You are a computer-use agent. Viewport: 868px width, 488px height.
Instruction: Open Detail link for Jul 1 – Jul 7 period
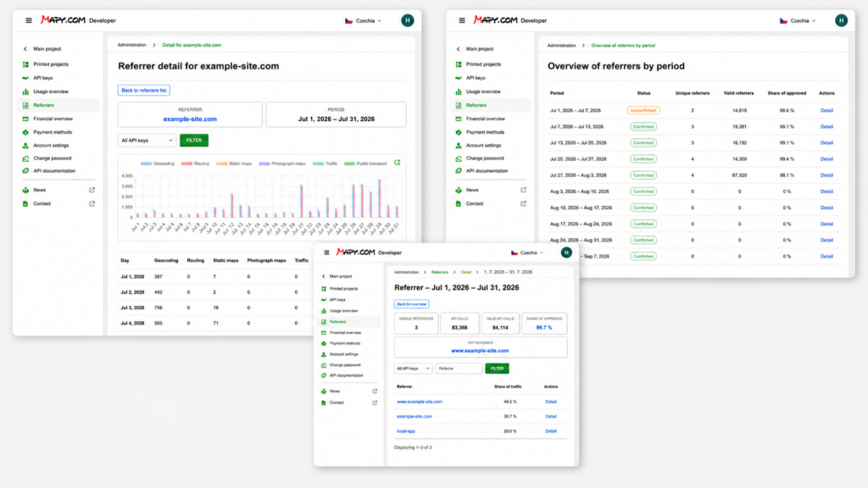tap(826, 111)
